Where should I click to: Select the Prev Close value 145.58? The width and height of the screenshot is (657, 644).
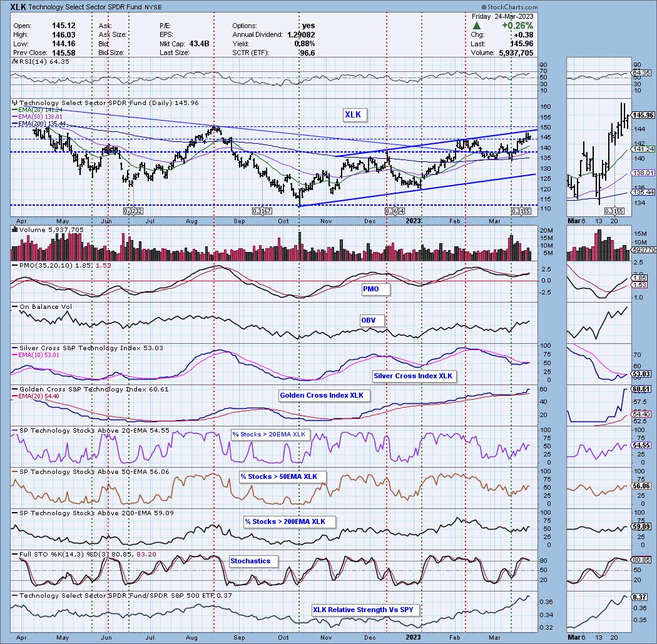64,53
